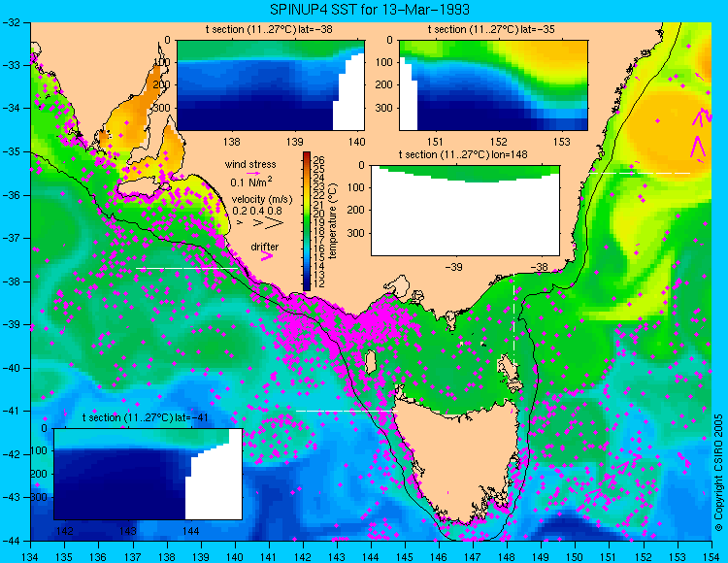This screenshot has width=728, height=563.
Task: Click the 143 label under lat=-41 section
Action: 128,531
